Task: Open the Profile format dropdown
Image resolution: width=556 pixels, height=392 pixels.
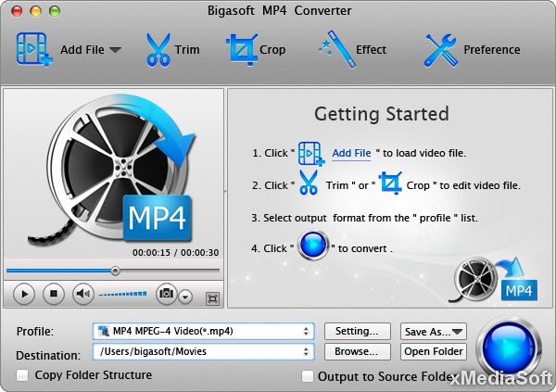Action: (204, 332)
